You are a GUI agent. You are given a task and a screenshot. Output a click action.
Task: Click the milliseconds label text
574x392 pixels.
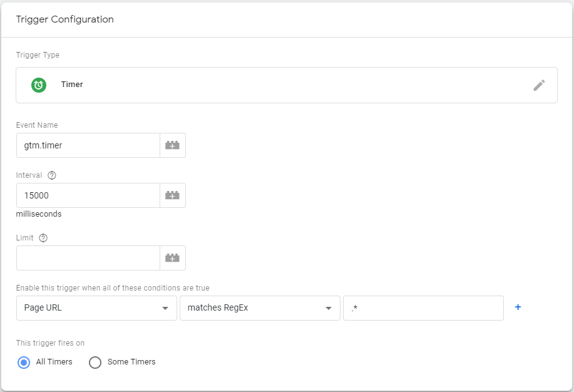click(39, 214)
